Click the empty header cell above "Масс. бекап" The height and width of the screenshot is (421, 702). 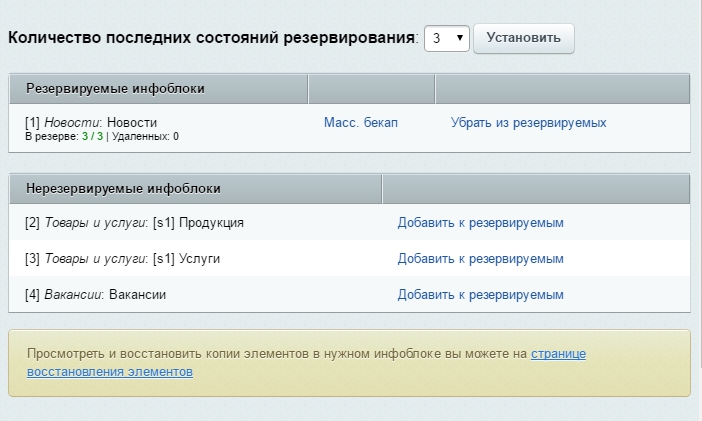[x=371, y=89]
